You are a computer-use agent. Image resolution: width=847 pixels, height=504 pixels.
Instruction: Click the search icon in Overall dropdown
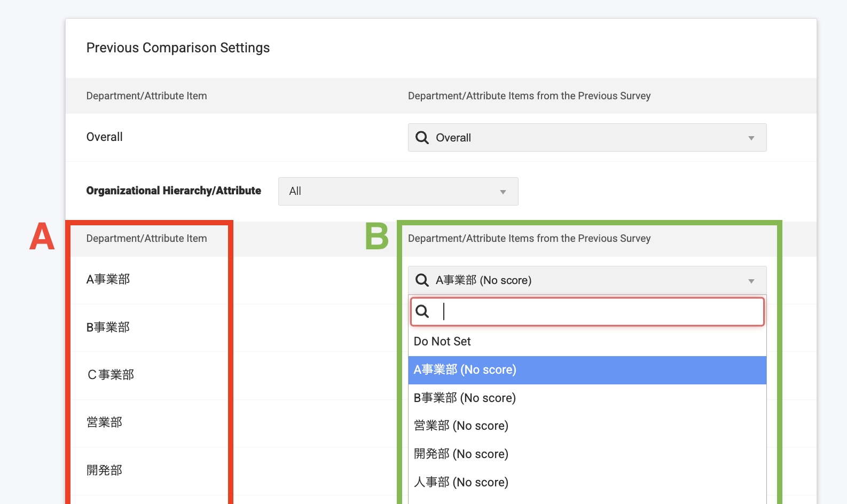point(422,138)
